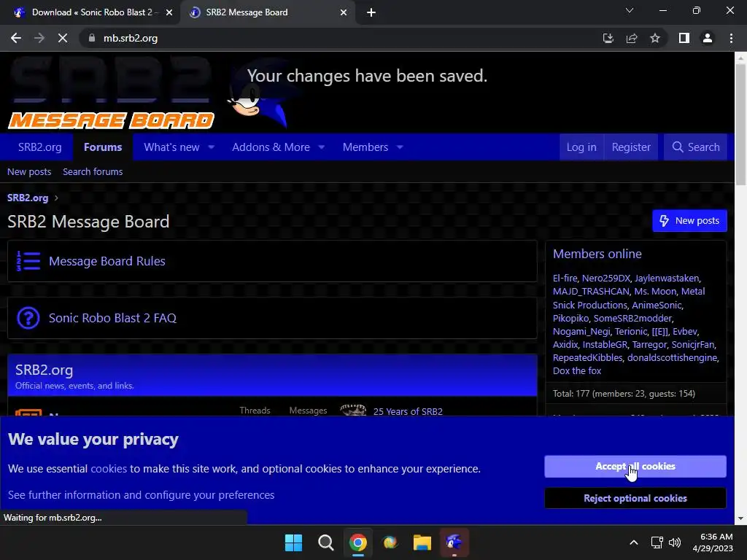Open Members online heading
The width and height of the screenshot is (747, 560).
[x=597, y=254]
